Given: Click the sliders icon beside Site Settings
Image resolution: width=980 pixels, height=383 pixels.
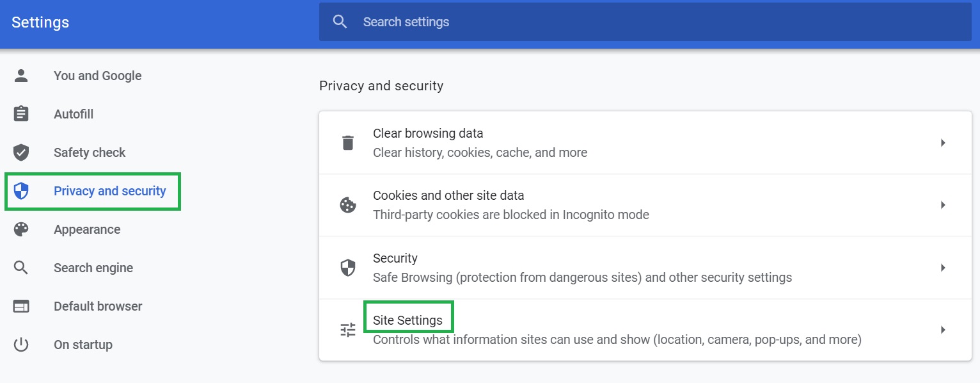Looking at the screenshot, I should (x=348, y=330).
